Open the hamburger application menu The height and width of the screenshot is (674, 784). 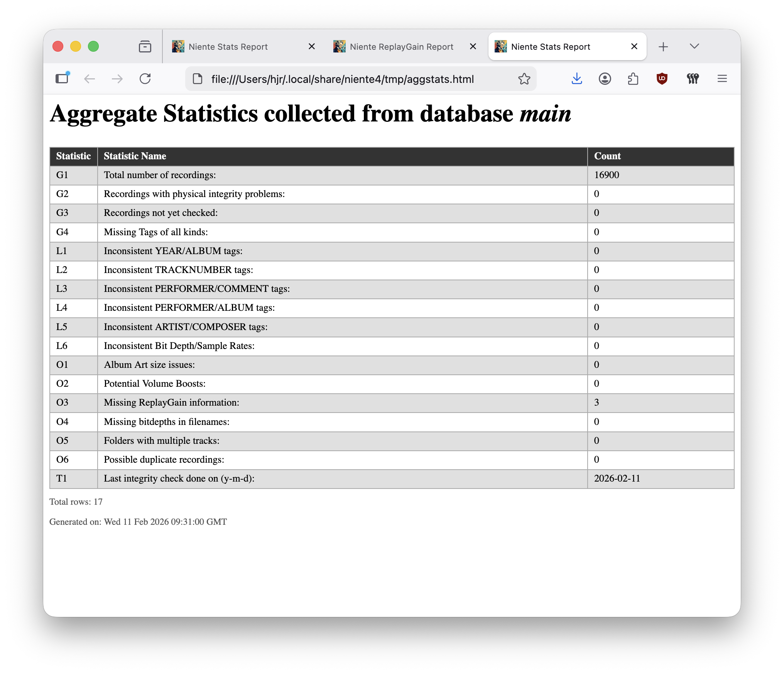(x=722, y=79)
